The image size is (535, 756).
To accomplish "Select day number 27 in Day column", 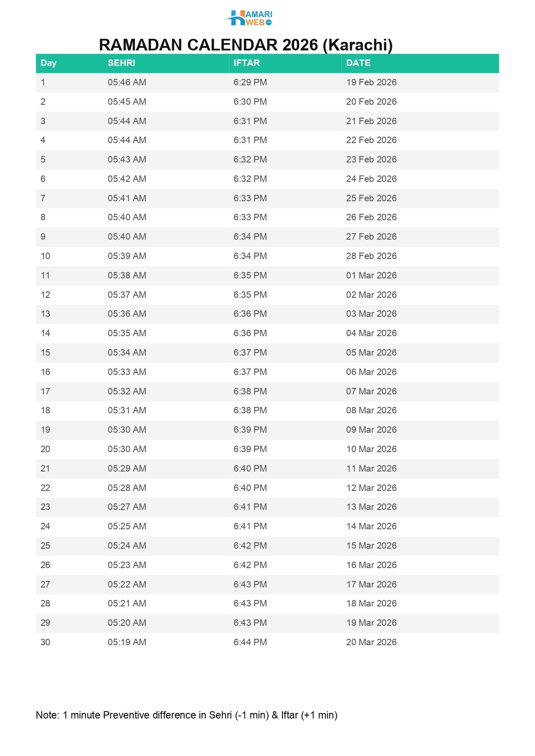I will [x=45, y=584].
